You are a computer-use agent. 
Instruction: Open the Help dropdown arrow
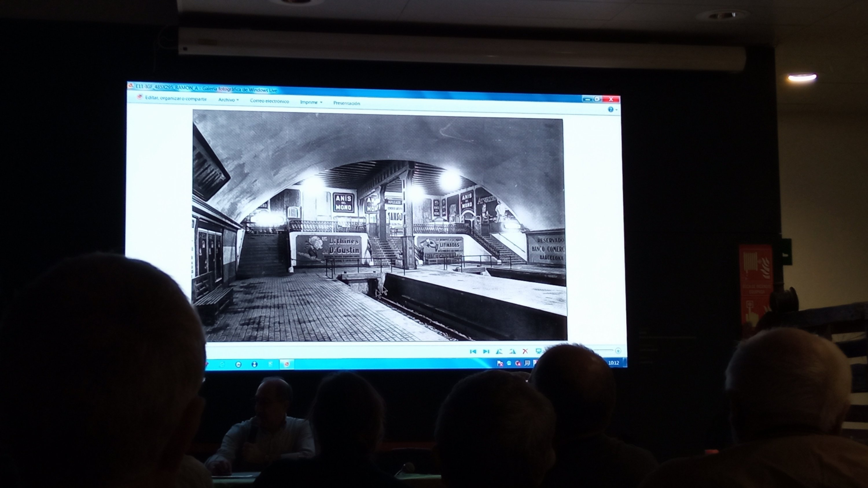(x=616, y=110)
